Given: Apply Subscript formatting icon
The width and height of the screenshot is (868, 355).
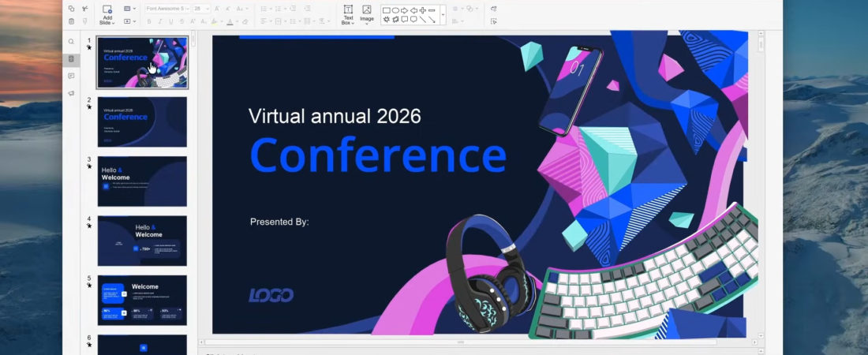Looking at the screenshot, I should [203, 21].
